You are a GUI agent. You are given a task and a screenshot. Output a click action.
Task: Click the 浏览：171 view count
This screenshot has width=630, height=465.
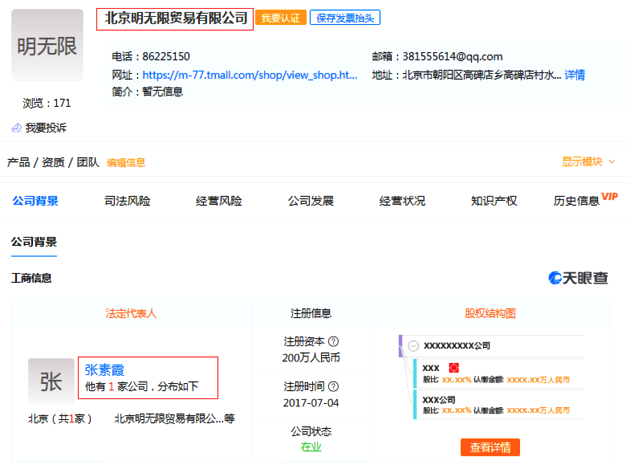coord(47,103)
